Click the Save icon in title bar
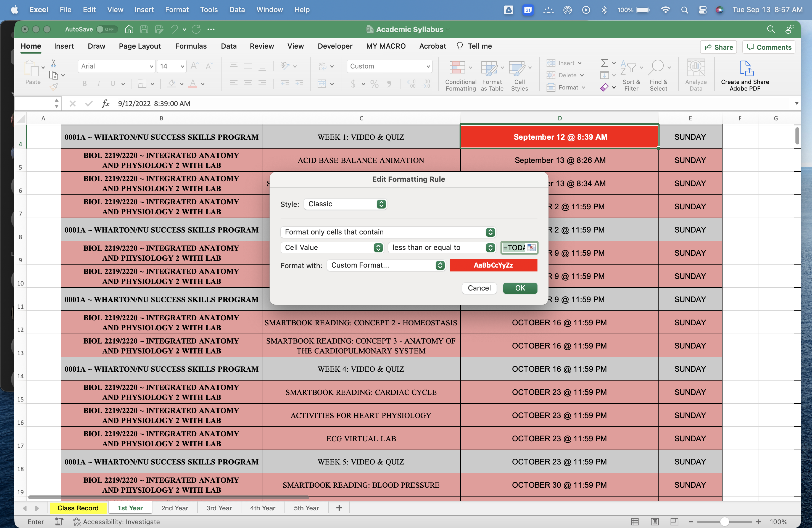The image size is (812, 528). 144,29
